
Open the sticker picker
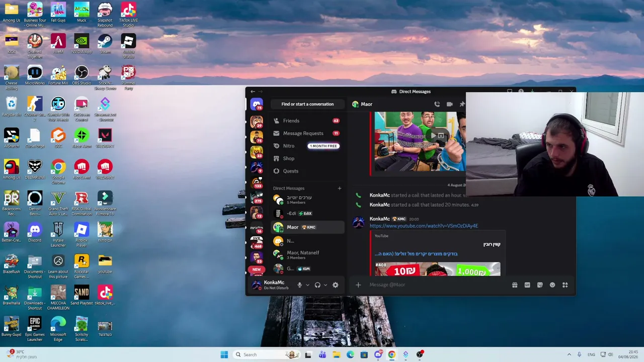pos(540,285)
